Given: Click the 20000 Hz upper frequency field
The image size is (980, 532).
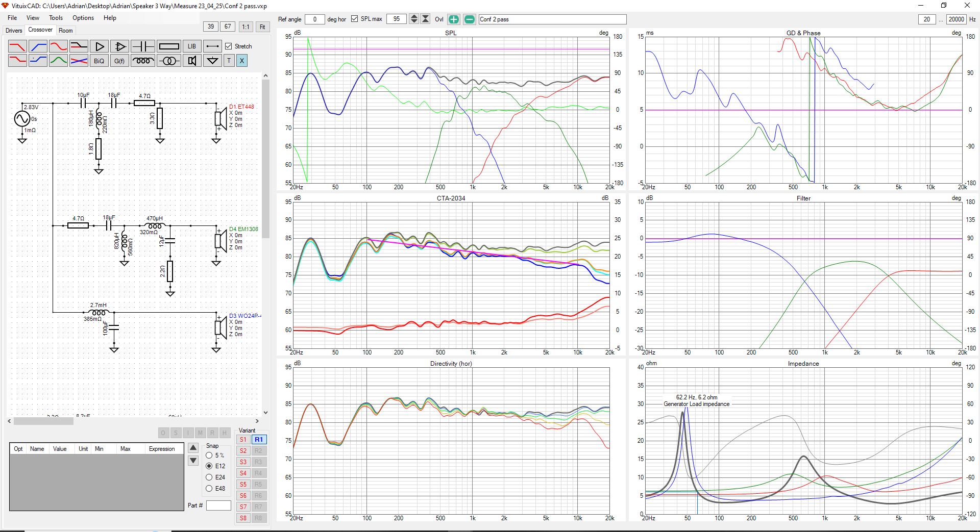Looking at the screenshot, I should [x=957, y=19].
